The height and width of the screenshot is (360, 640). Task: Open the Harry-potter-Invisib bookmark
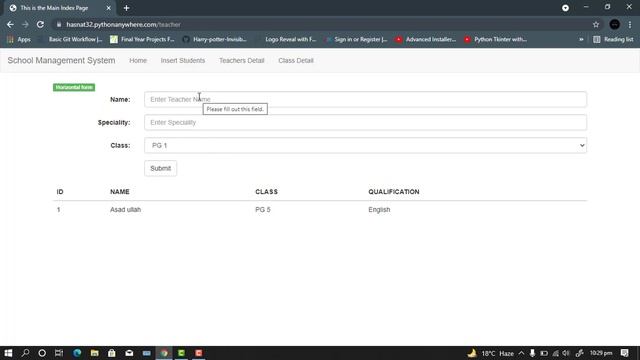tap(215, 40)
